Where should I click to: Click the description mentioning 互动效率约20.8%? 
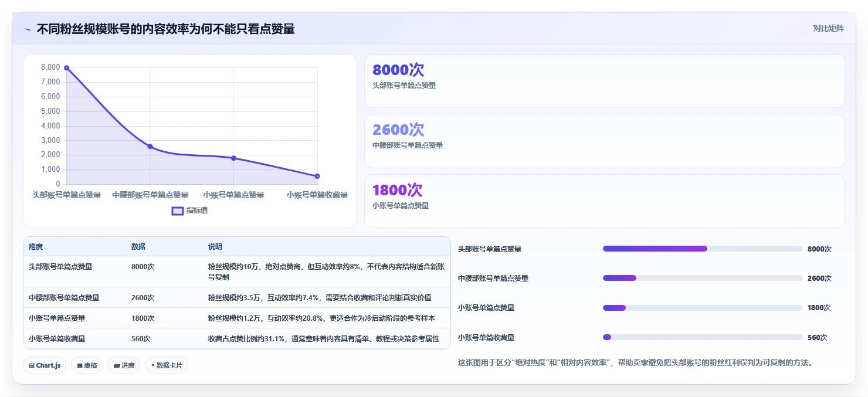click(321, 318)
